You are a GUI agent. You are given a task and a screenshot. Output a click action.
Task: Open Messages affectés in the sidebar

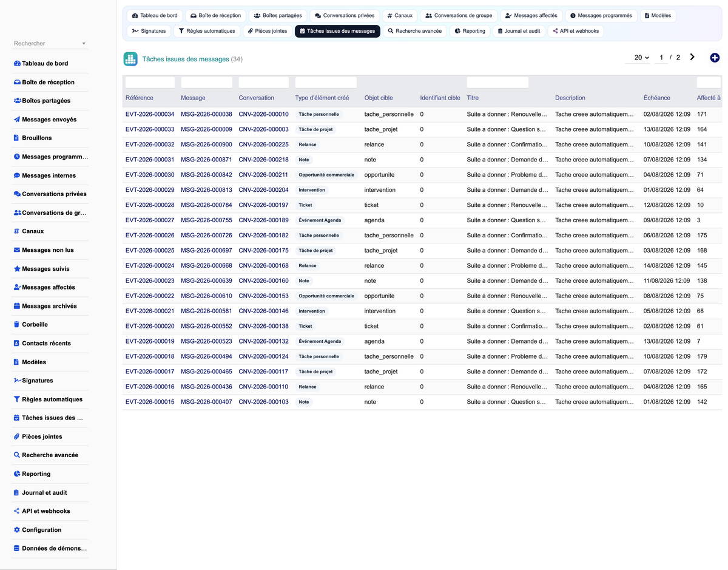tap(51, 287)
